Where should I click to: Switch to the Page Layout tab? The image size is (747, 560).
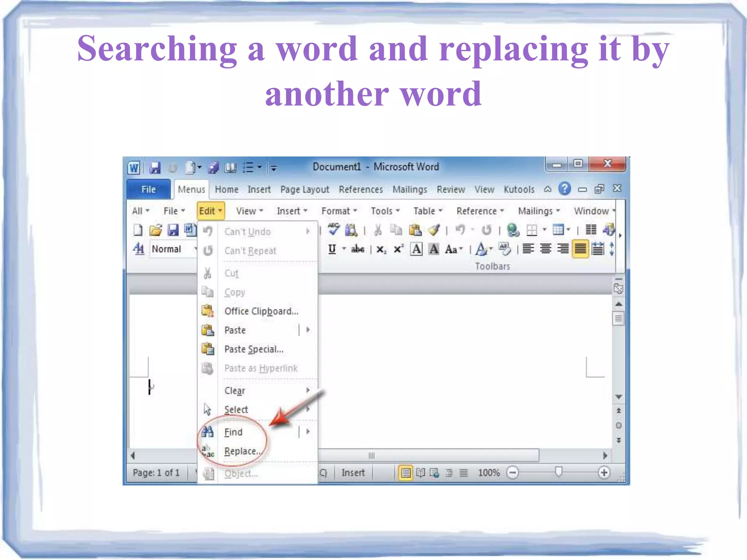click(x=305, y=190)
